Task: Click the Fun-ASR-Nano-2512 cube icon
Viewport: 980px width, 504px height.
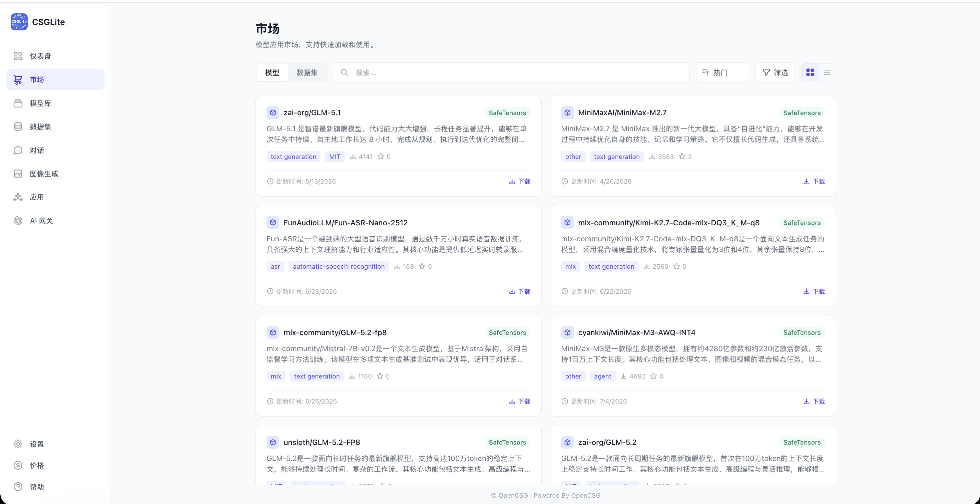Action: [273, 223]
